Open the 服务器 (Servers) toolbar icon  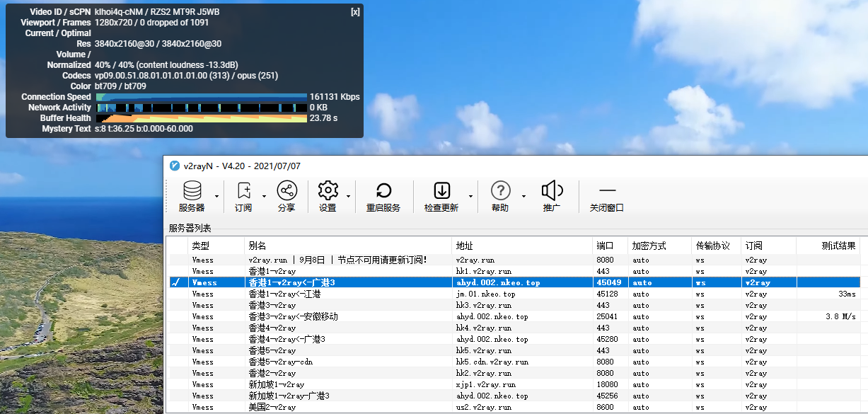pyautogui.click(x=192, y=197)
